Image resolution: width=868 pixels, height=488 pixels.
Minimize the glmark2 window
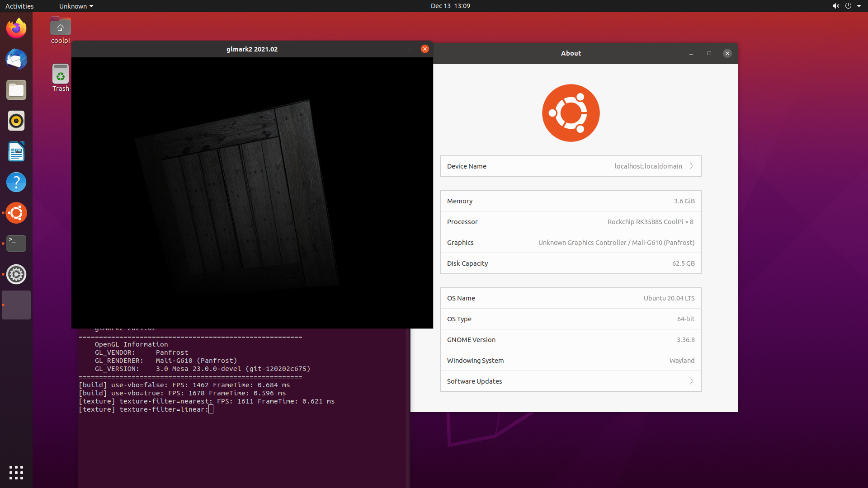tap(410, 49)
